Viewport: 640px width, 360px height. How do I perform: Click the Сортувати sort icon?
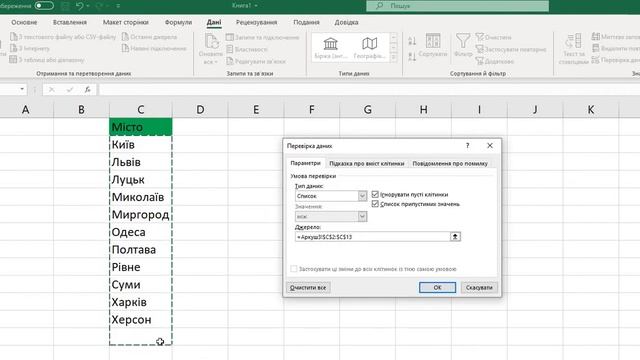pos(433,41)
